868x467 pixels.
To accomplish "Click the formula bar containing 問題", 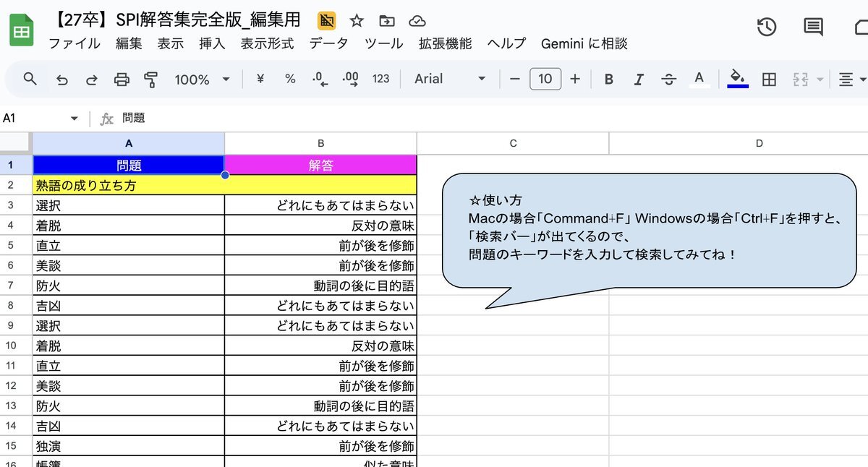I will click(x=492, y=119).
